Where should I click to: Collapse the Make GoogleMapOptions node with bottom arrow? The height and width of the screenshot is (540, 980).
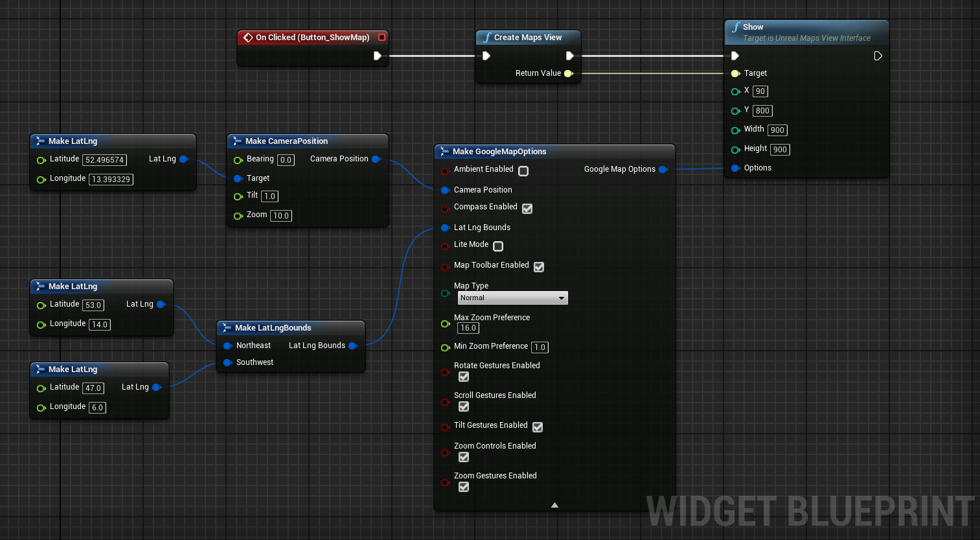554,505
